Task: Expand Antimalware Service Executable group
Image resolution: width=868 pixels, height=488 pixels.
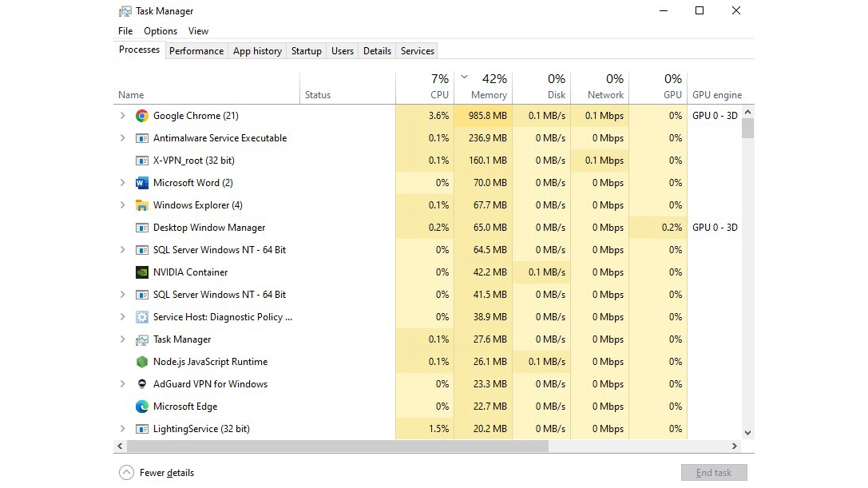Action: click(x=122, y=138)
